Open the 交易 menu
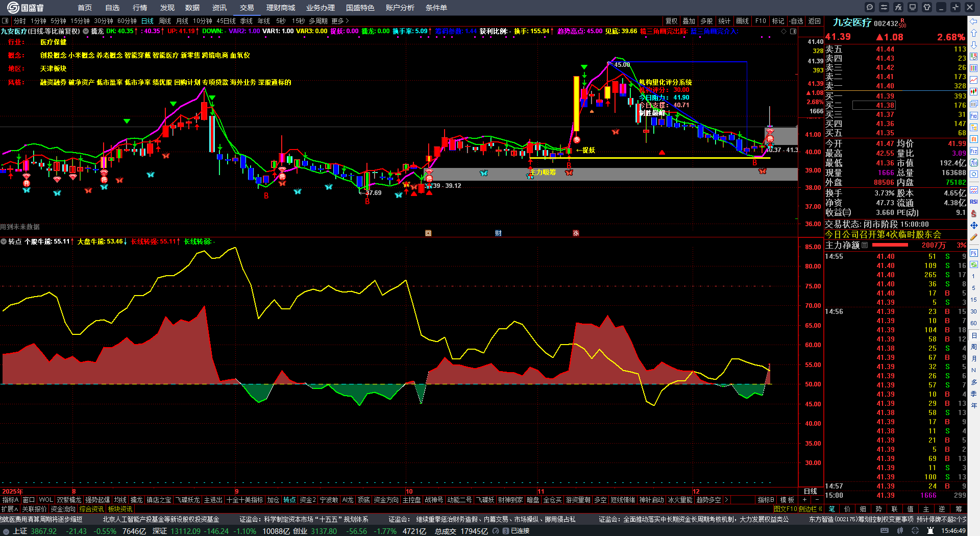The height and width of the screenshot is (536, 980). (247, 8)
